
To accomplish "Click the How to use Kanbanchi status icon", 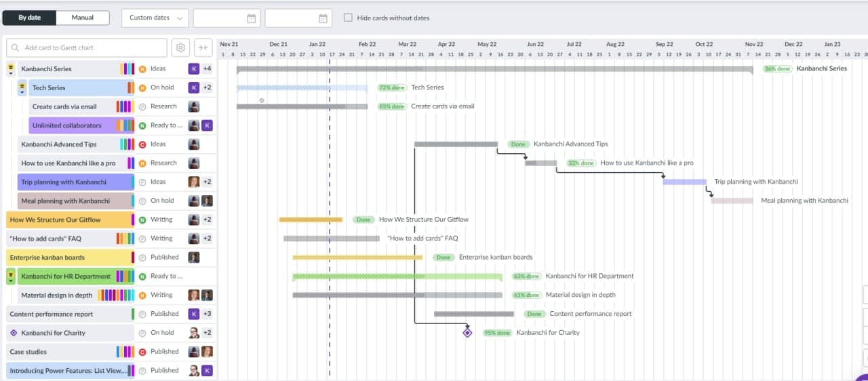I will point(142,163).
